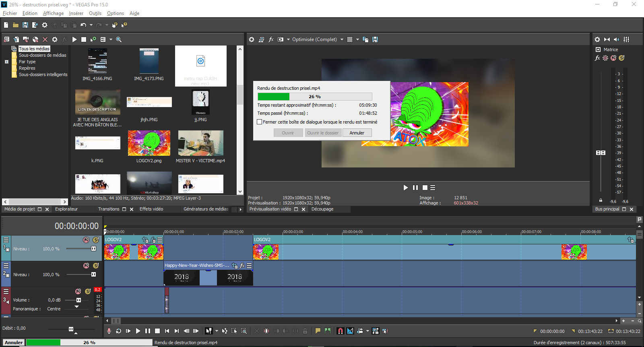
Task: Open a project using the folder icon
Action: [16, 25]
